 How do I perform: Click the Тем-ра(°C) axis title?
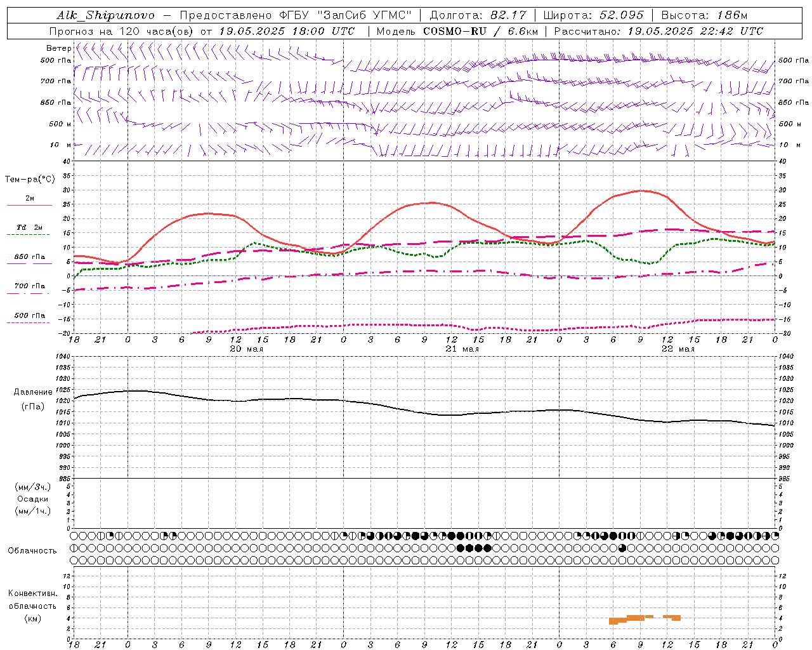[x=30, y=180]
